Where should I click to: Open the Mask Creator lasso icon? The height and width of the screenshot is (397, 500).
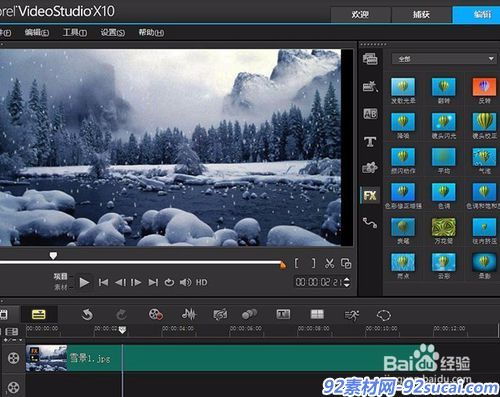tap(383, 315)
